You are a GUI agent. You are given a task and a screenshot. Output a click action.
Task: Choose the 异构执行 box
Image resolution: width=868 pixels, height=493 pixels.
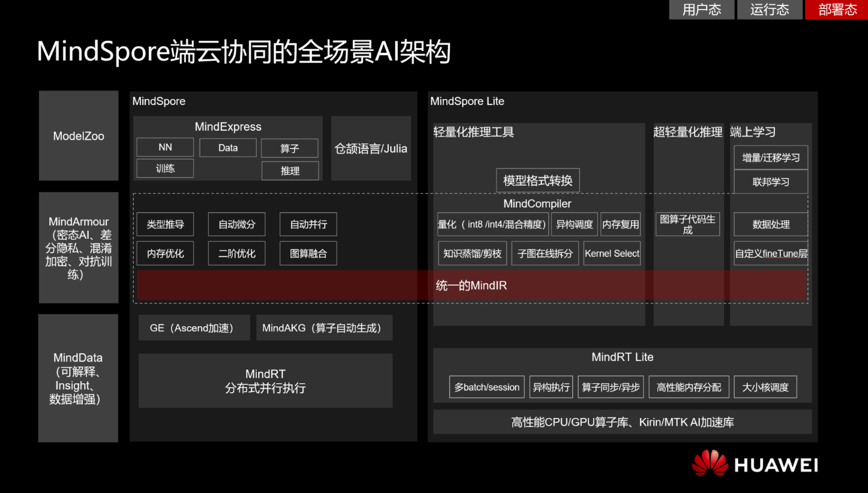[x=551, y=387]
